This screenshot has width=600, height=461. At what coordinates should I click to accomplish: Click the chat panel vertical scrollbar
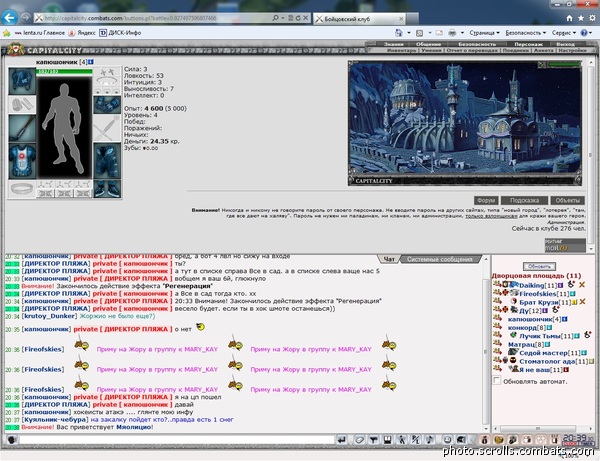[x=486, y=343]
